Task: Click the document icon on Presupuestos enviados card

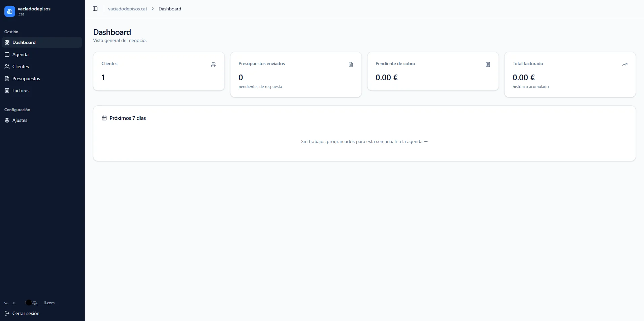Action: pyautogui.click(x=351, y=64)
